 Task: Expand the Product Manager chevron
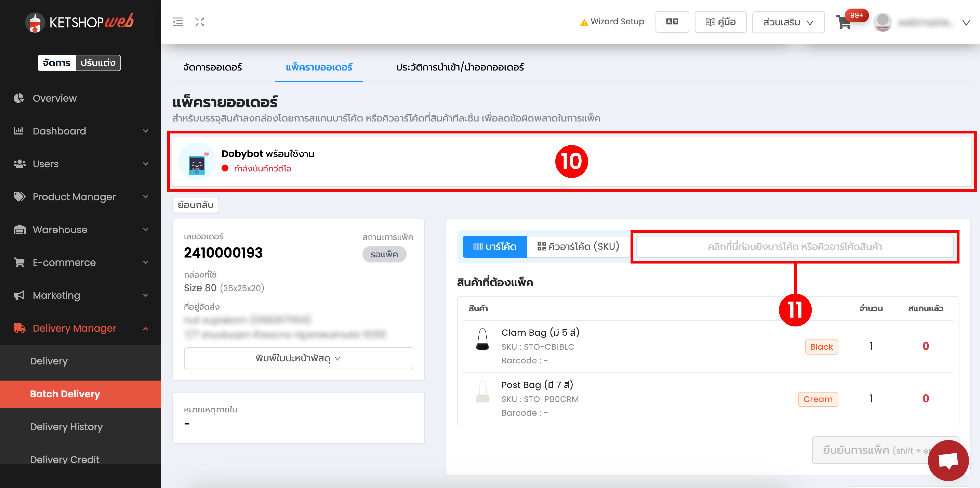click(146, 197)
